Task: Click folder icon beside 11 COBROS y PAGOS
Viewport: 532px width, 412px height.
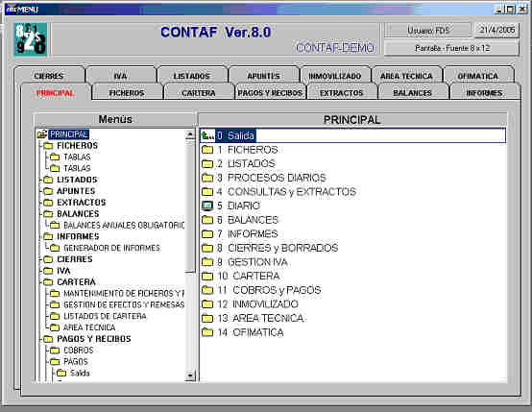Action: [207, 290]
